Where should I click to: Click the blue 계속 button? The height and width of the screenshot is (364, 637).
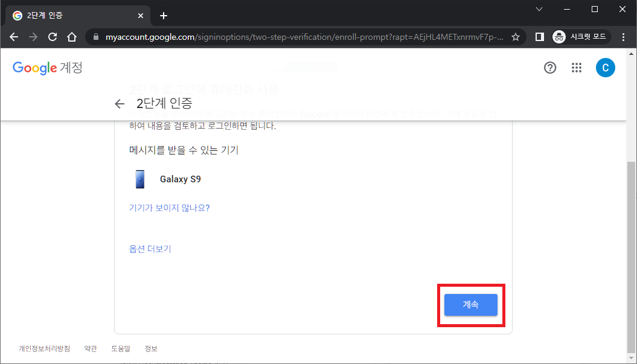471,305
